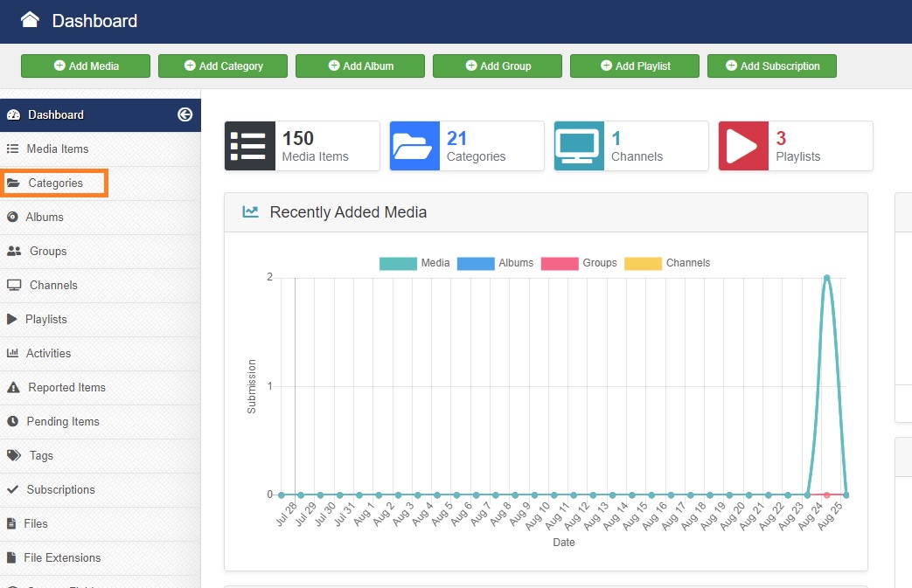The height and width of the screenshot is (588, 912).
Task: Open Categories in the sidebar menu
Action: (x=54, y=183)
